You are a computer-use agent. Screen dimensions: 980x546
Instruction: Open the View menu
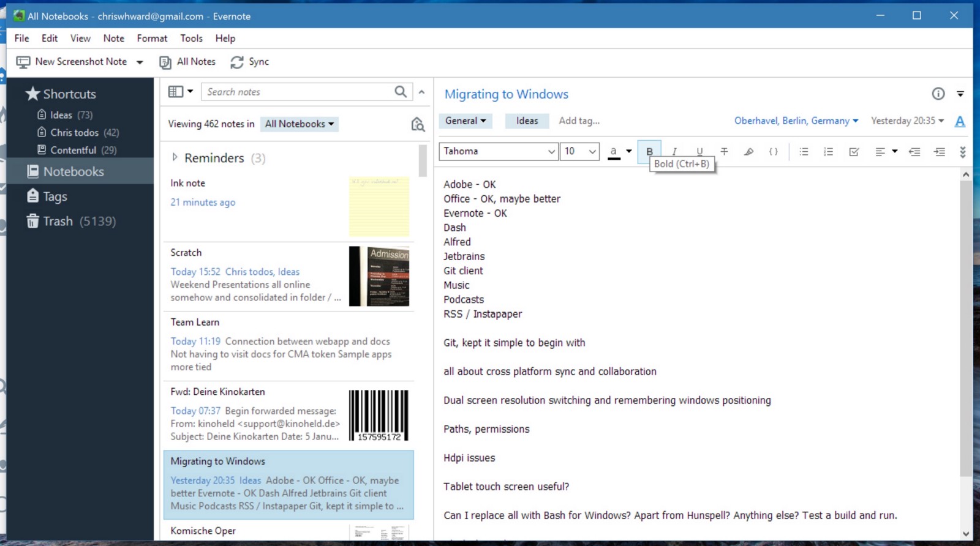(80, 38)
